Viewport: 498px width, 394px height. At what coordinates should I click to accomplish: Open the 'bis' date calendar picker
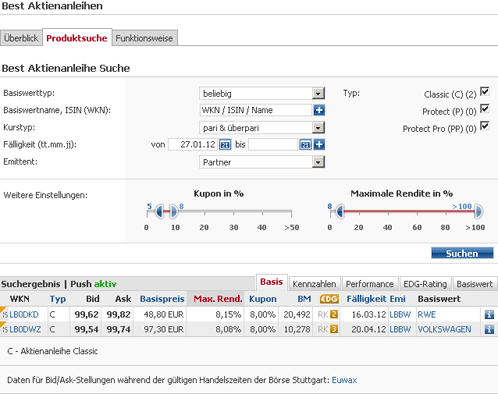click(305, 145)
